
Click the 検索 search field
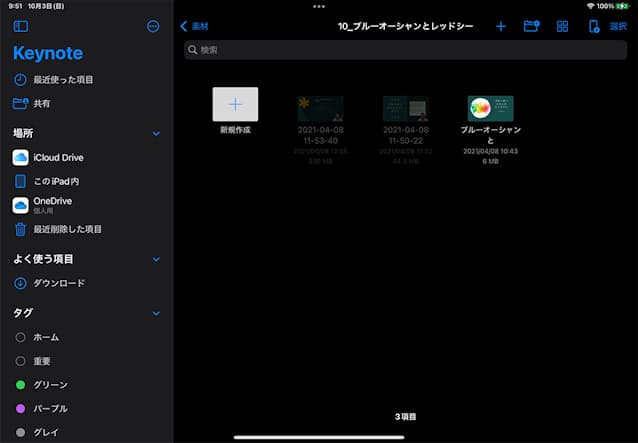pyautogui.click(x=405, y=49)
